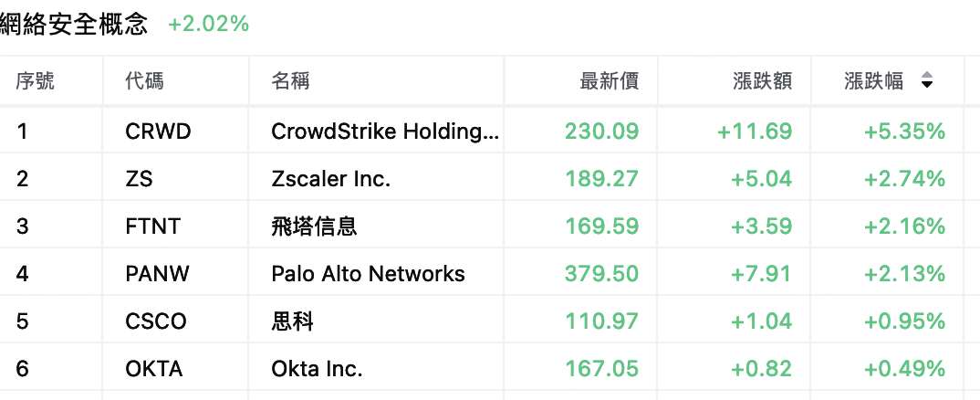Click the 網絡安全概念 sector title
980x400 pixels.
point(74,24)
